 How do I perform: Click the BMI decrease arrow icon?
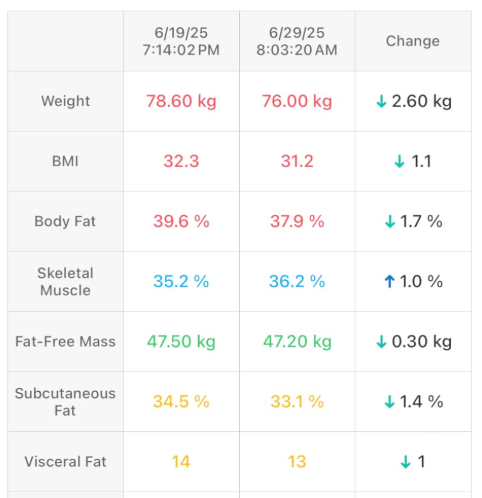[x=399, y=162]
